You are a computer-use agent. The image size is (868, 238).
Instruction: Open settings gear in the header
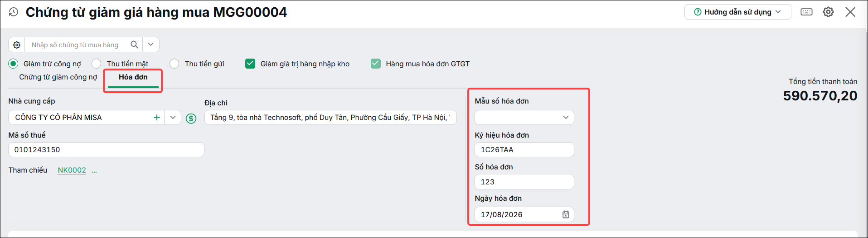point(828,12)
